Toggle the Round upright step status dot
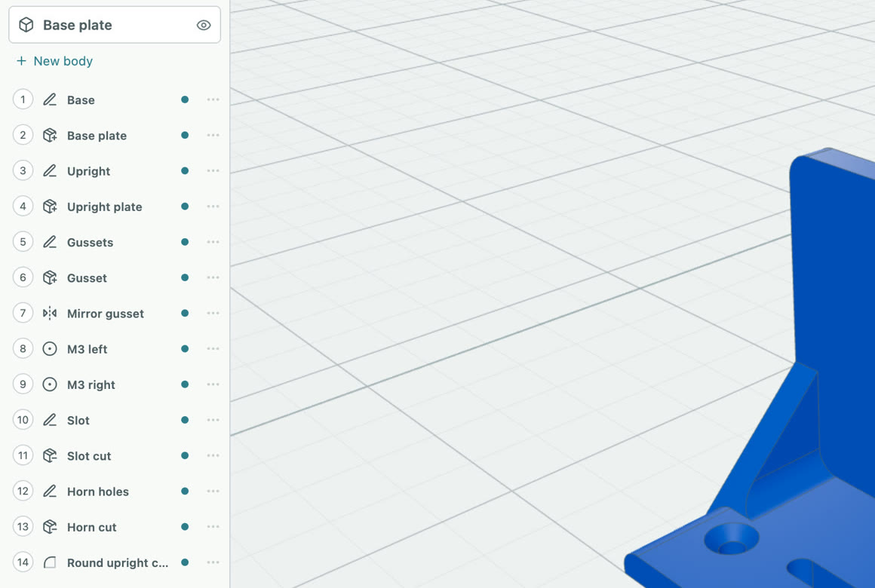Viewport: 875px width, 588px height. pos(185,562)
